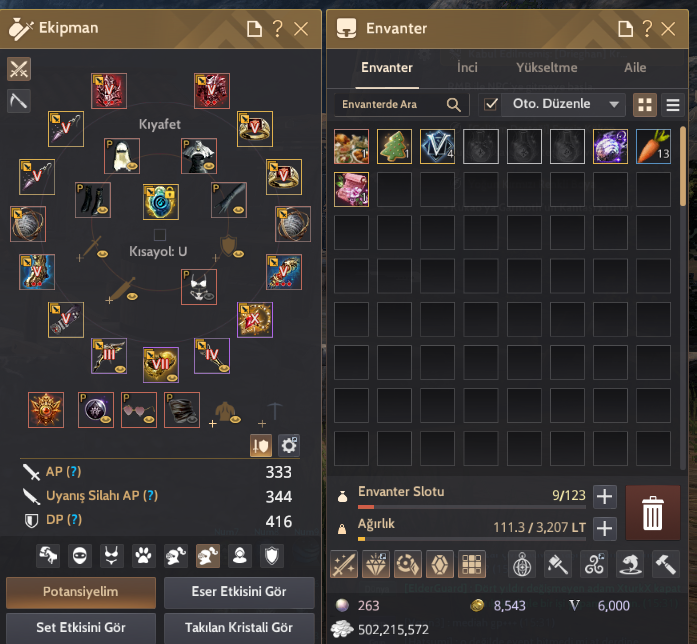Open the Yükseltme tab
The height and width of the screenshot is (644, 697).
547,68
